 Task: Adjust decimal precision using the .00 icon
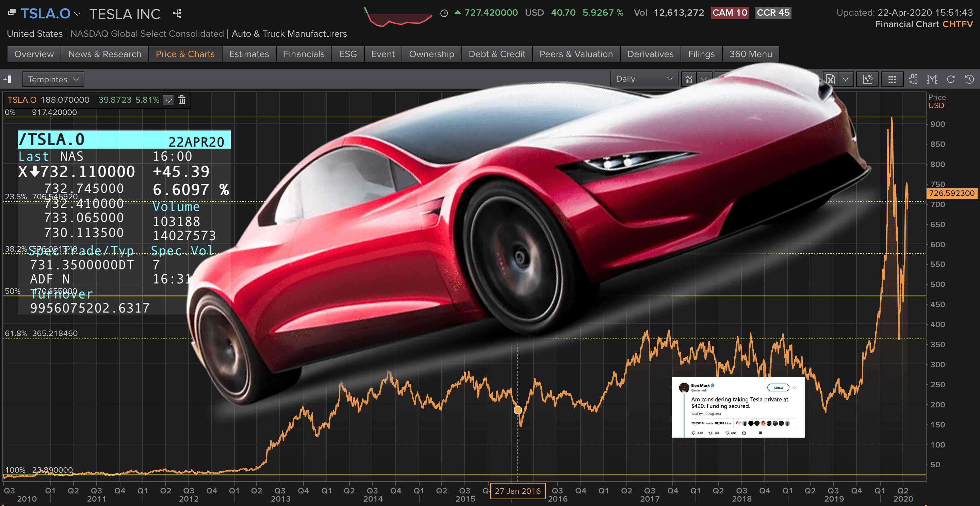tap(914, 80)
